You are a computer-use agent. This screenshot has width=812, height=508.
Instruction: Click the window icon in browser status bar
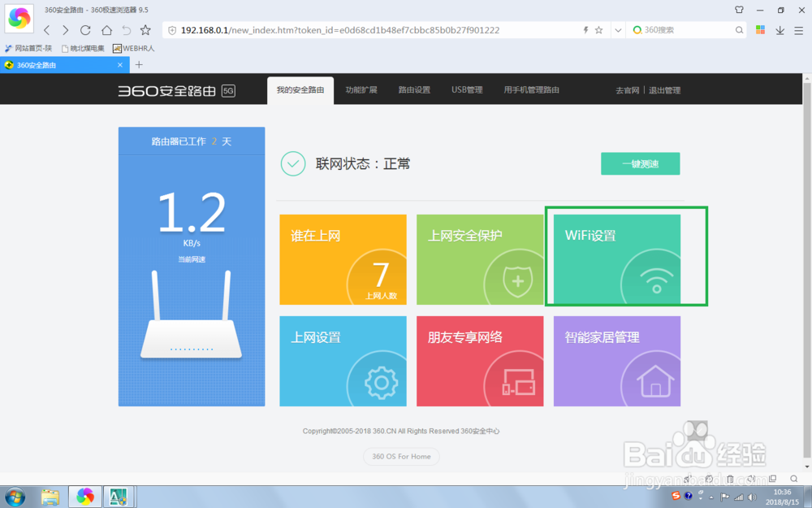pyautogui.click(x=772, y=479)
